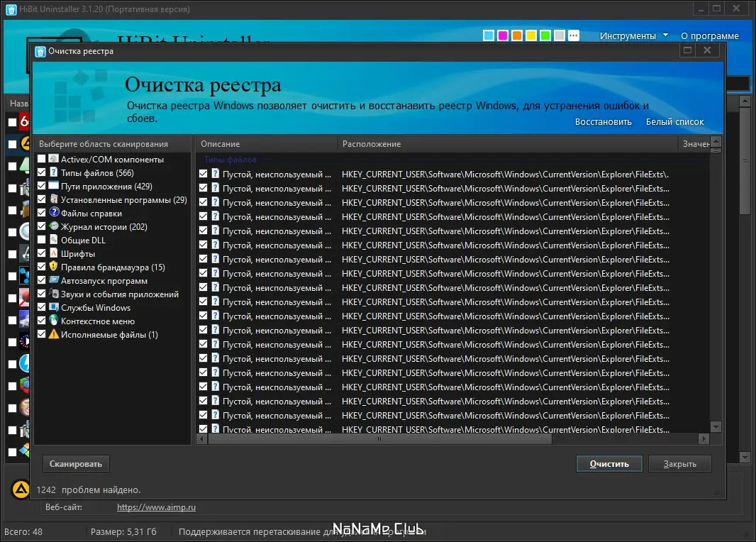Click the 'Восстановить' link
Viewport: 756px width, 542px height.
pyautogui.click(x=603, y=122)
